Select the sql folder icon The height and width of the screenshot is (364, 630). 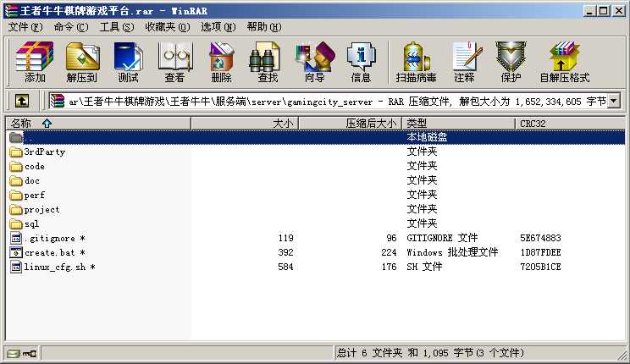pos(16,224)
